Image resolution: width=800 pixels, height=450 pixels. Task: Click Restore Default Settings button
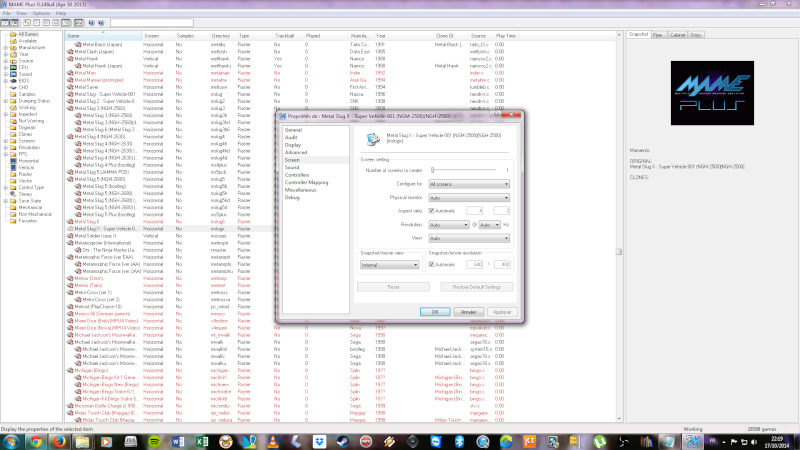[477, 287]
